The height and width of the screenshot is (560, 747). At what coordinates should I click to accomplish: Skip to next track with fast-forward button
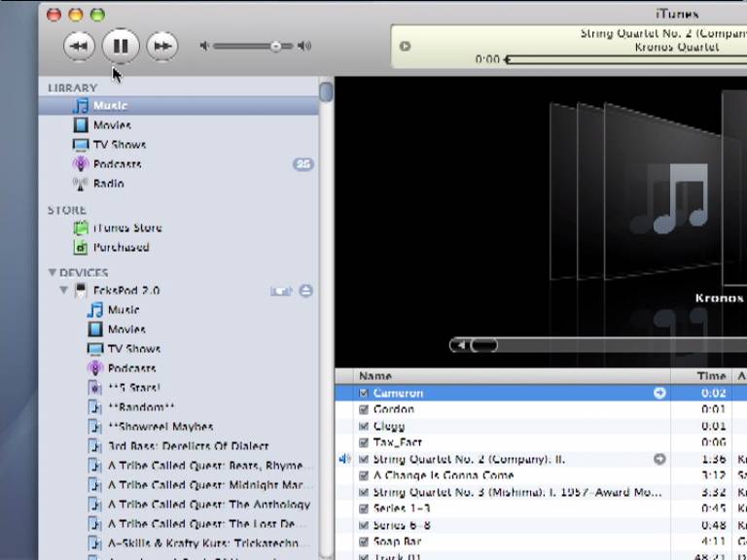coord(162,47)
